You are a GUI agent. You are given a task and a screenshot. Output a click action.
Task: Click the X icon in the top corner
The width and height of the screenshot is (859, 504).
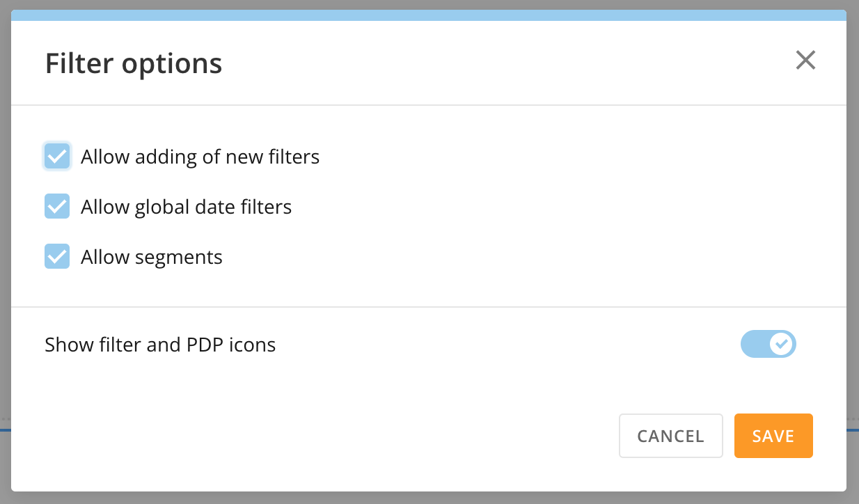(x=805, y=61)
